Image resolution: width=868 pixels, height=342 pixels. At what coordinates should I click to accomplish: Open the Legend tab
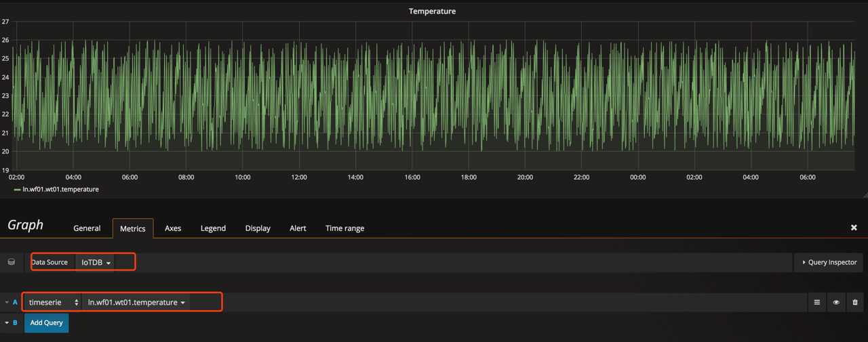213,228
